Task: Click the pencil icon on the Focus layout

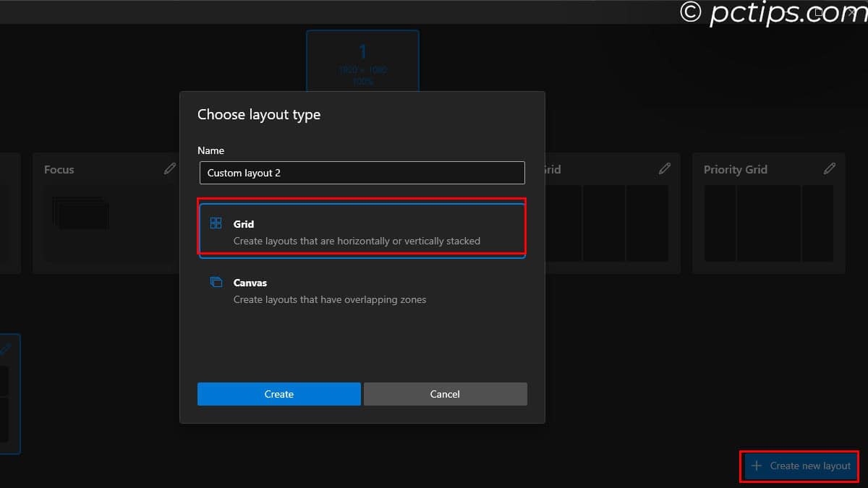Action: tap(169, 168)
